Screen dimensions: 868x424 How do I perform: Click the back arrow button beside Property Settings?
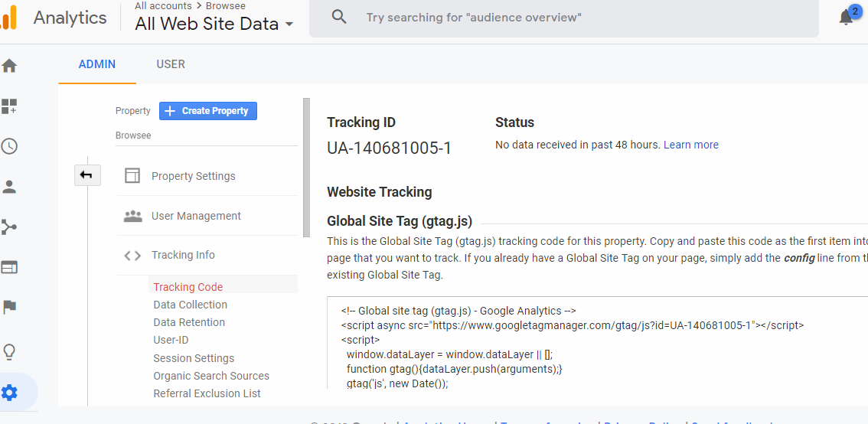pyautogui.click(x=87, y=175)
